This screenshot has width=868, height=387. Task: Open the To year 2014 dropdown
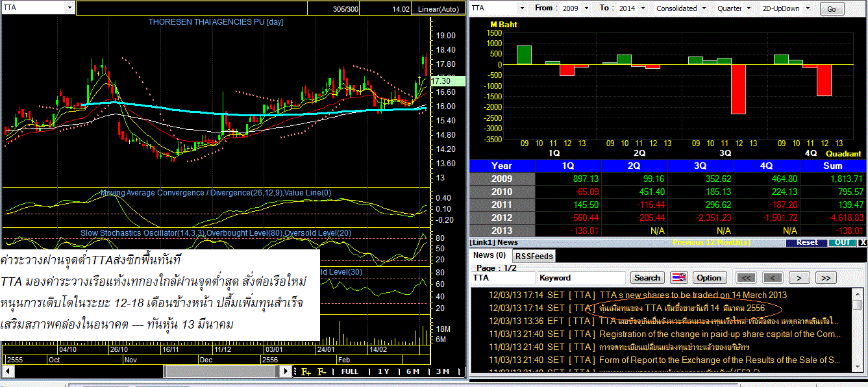(641, 8)
